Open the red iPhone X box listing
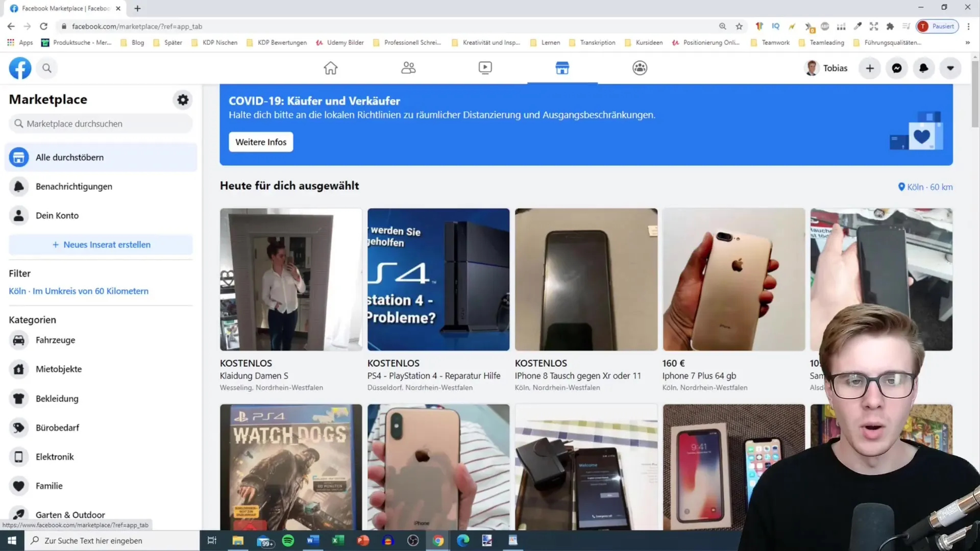Image resolution: width=980 pixels, height=551 pixels. point(734,467)
